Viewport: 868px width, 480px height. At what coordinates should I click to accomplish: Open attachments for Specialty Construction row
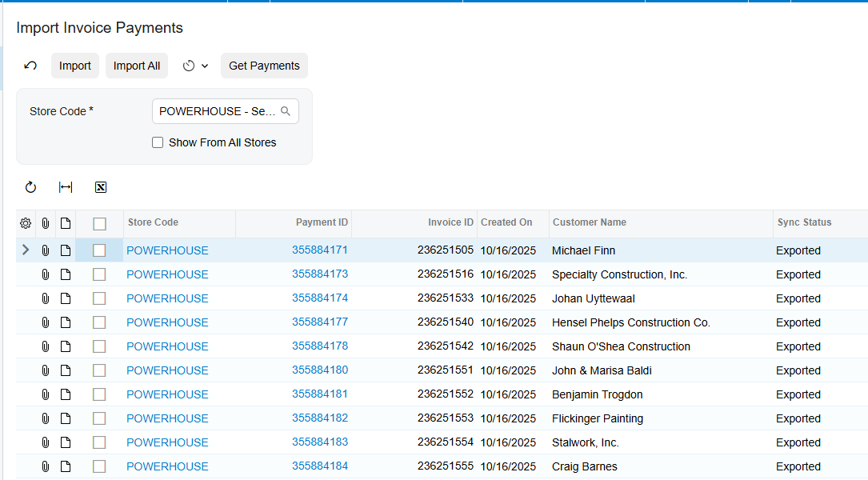46,274
